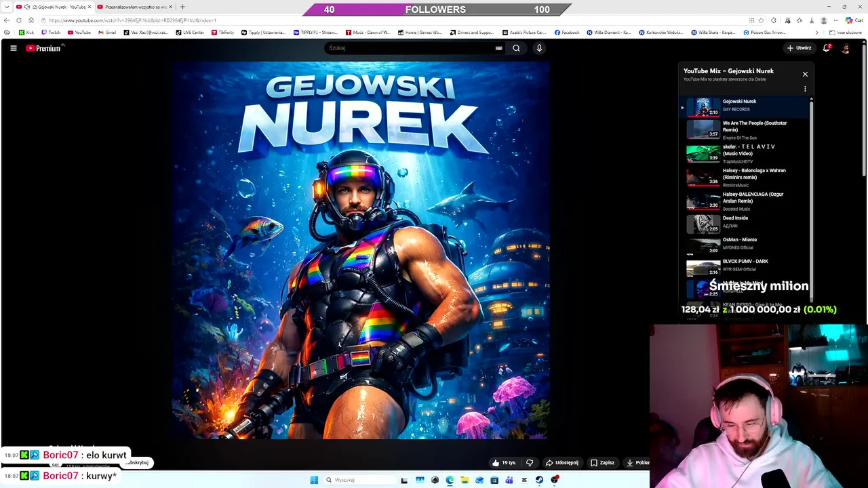868x488 pixels.
Task: Open the on-screen keyboard icon in search
Action: pos(499,48)
